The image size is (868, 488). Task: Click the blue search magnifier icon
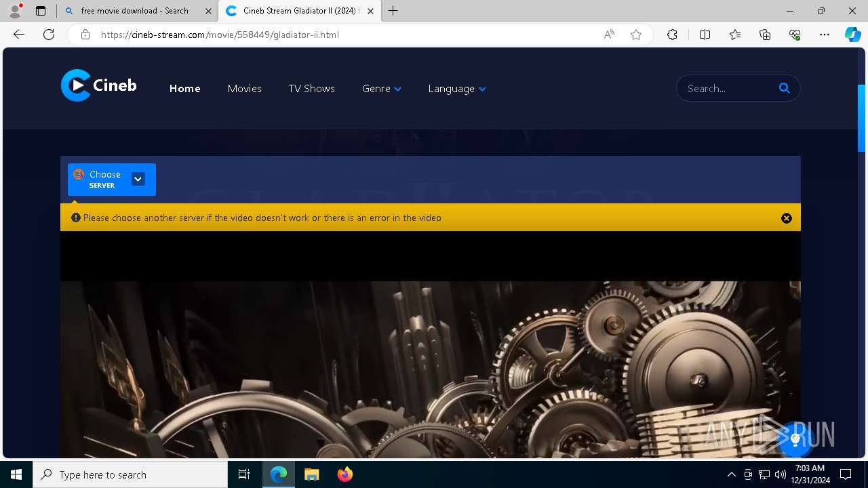785,88
